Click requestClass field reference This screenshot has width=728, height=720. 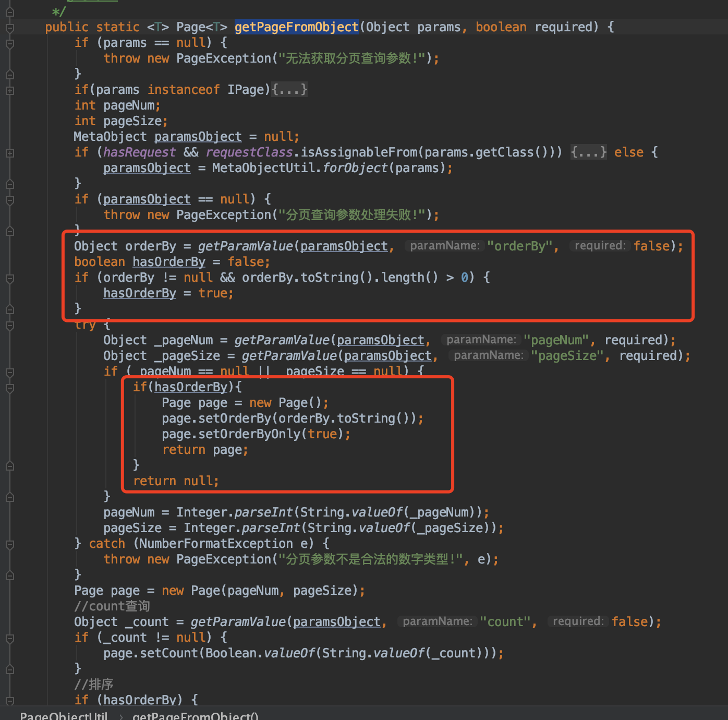249,152
